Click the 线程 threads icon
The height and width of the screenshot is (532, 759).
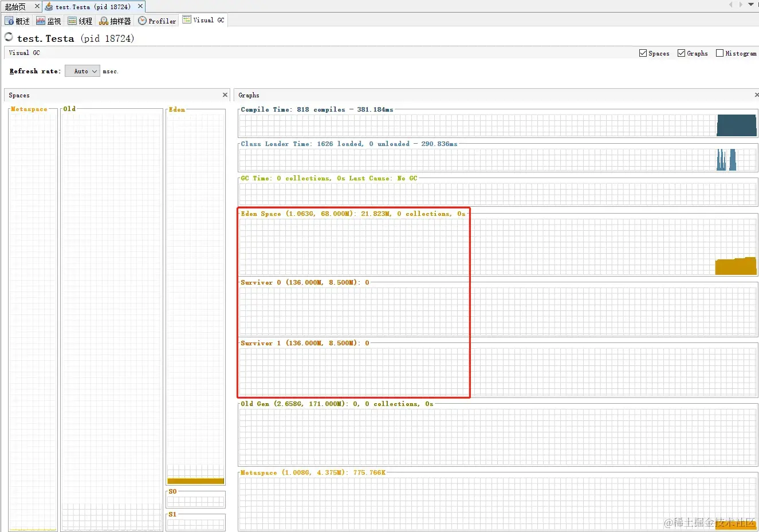pos(72,21)
